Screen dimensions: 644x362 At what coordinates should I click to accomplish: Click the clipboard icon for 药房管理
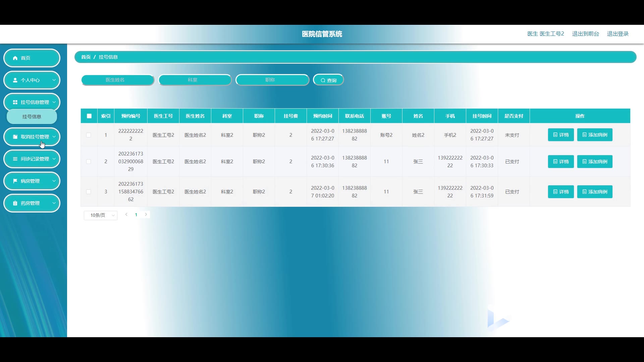[x=15, y=203]
